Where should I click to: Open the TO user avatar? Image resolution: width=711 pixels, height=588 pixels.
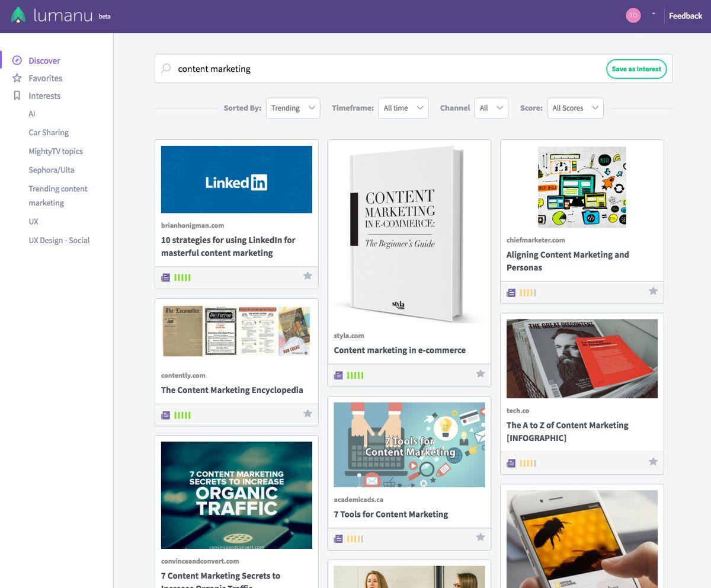coord(633,16)
